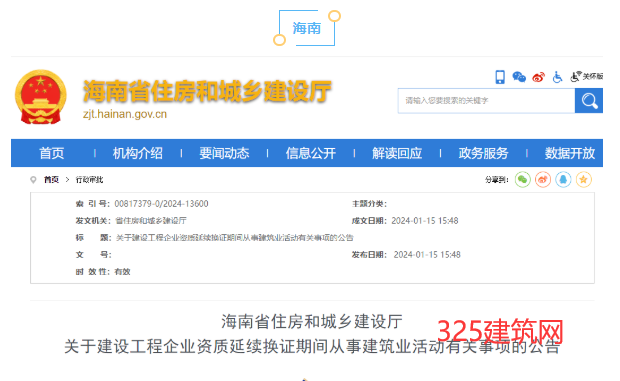Share to QQ via blue icon
The height and width of the screenshot is (381, 620).
click(x=563, y=180)
